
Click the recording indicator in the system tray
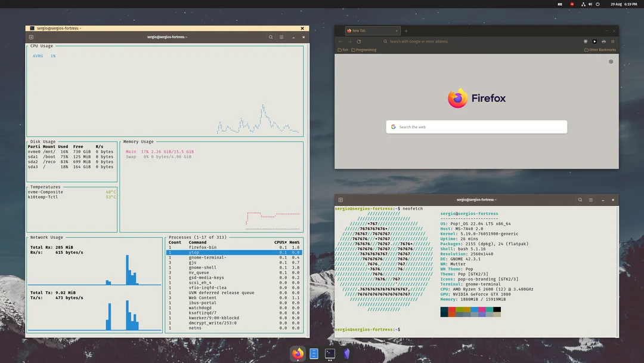click(x=572, y=4)
